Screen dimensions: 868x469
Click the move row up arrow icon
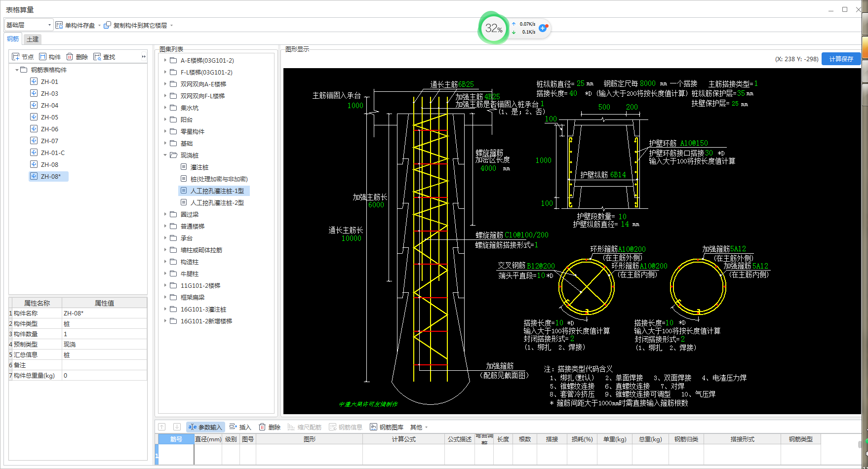(162, 427)
